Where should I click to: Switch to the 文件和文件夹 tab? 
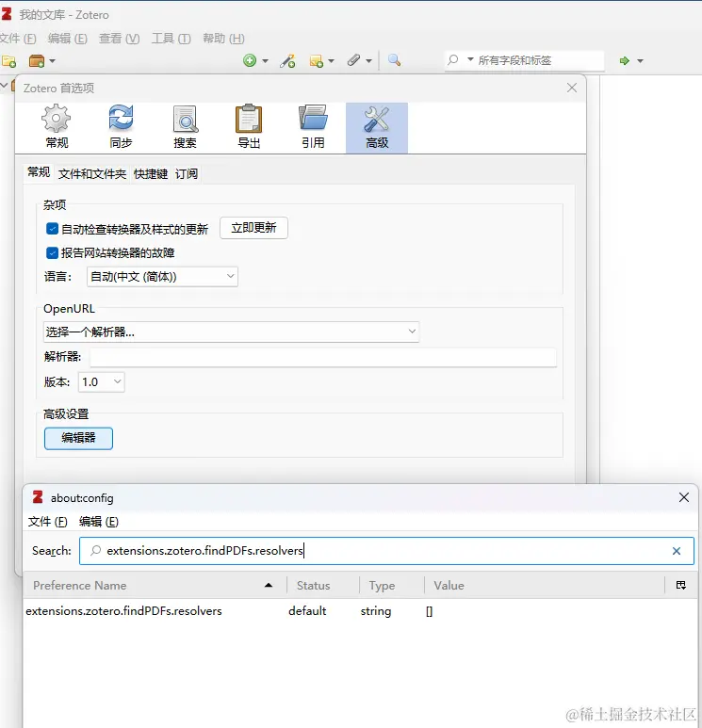pyautogui.click(x=92, y=174)
